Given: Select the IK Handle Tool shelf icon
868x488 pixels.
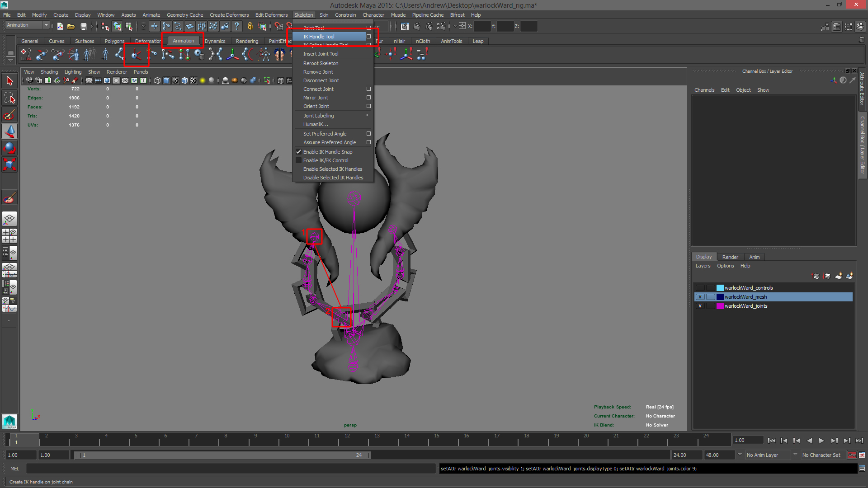Looking at the screenshot, I should pyautogui.click(x=136, y=55).
